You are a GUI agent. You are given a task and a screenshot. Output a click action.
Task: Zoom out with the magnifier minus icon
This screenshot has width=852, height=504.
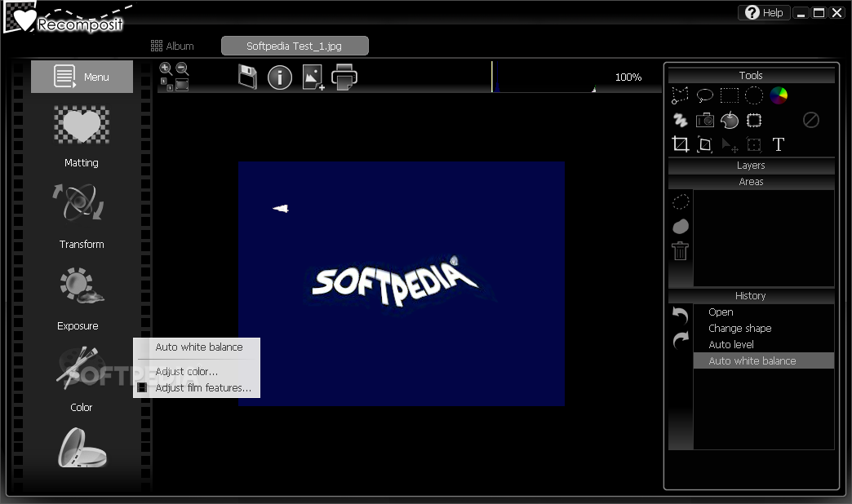[x=183, y=69]
